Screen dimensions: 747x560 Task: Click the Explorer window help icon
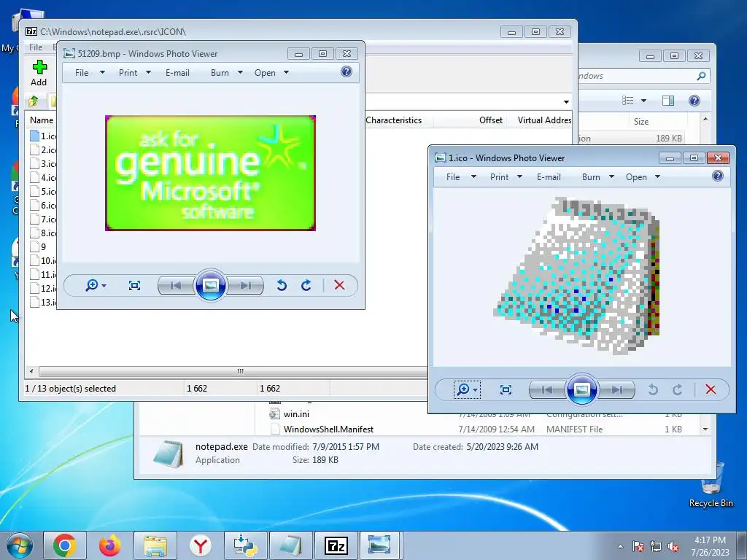[x=694, y=101]
